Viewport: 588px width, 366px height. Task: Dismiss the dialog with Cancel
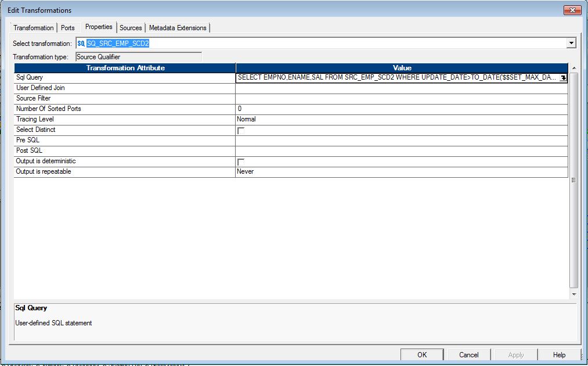[x=468, y=354]
